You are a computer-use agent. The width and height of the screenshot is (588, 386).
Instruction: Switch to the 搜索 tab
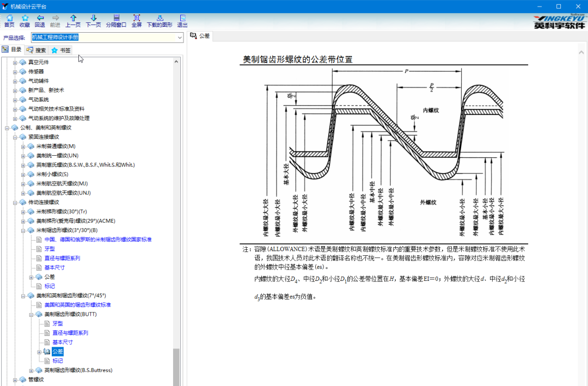(36, 50)
